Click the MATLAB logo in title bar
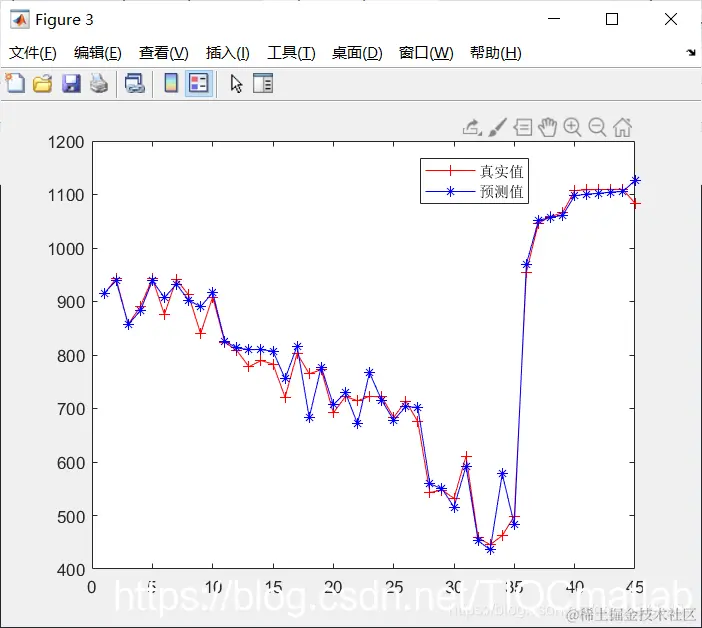The height and width of the screenshot is (628, 702). tap(20, 20)
